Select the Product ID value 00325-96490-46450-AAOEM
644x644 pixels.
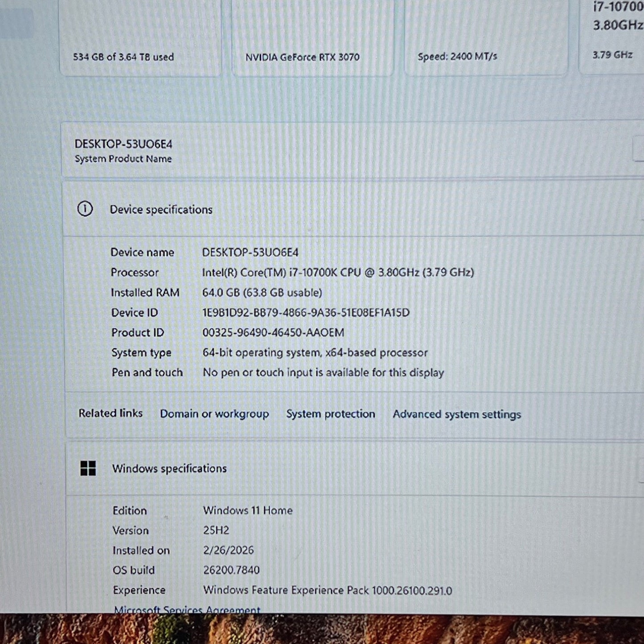273,332
